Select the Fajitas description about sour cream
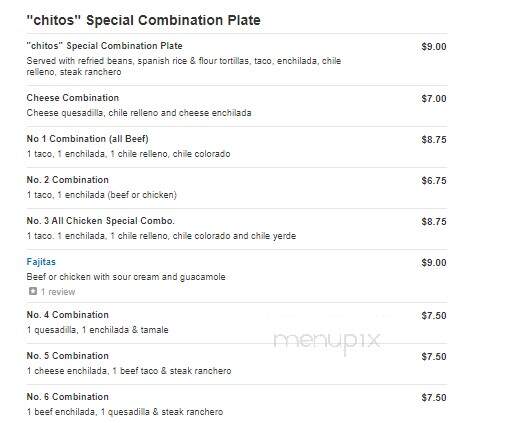Image resolution: width=506 pixels, height=423 pixels. coord(126,277)
